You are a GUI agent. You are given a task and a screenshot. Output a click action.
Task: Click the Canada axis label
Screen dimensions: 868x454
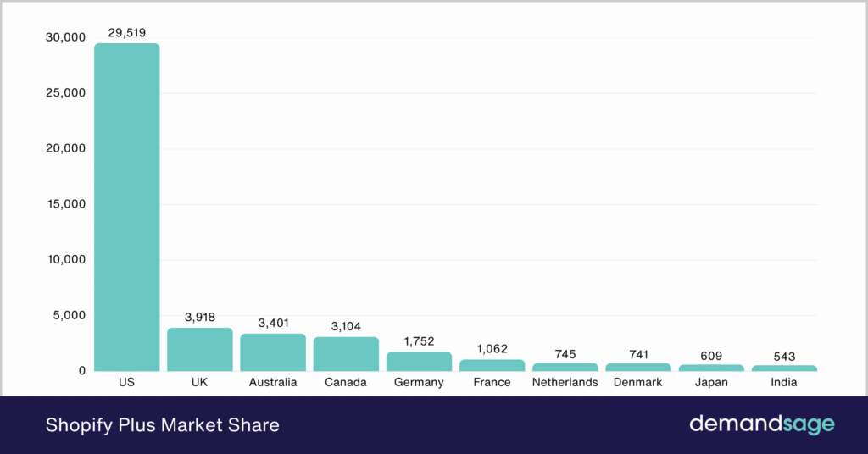pos(346,382)
